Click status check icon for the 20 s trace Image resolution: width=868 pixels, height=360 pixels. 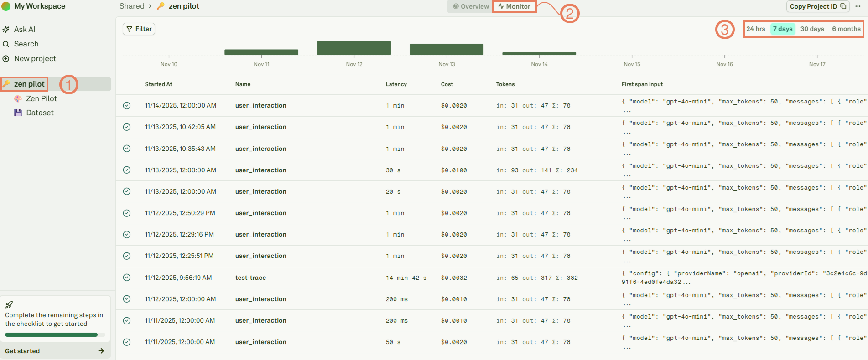pos(127,191)
